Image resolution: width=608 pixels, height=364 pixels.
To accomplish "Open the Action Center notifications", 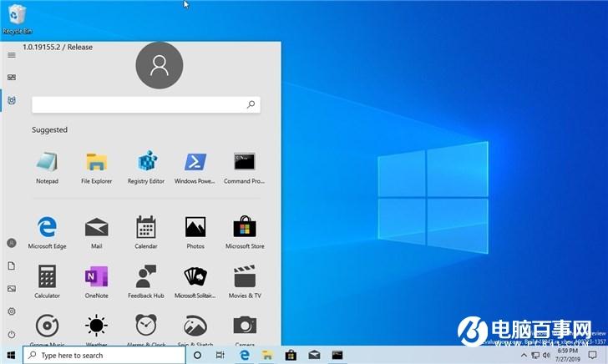I will coord(592,355).
